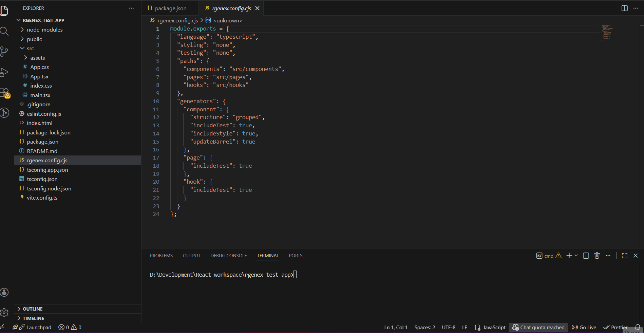This screenshot has height=333, width=644.
Task: Open index.css file
Action: tap(78, 86)
